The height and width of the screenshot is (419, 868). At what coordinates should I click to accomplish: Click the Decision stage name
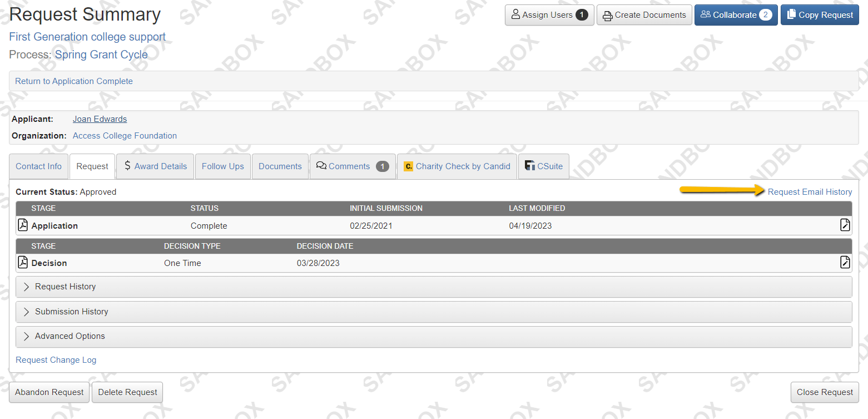coord(49,263)
